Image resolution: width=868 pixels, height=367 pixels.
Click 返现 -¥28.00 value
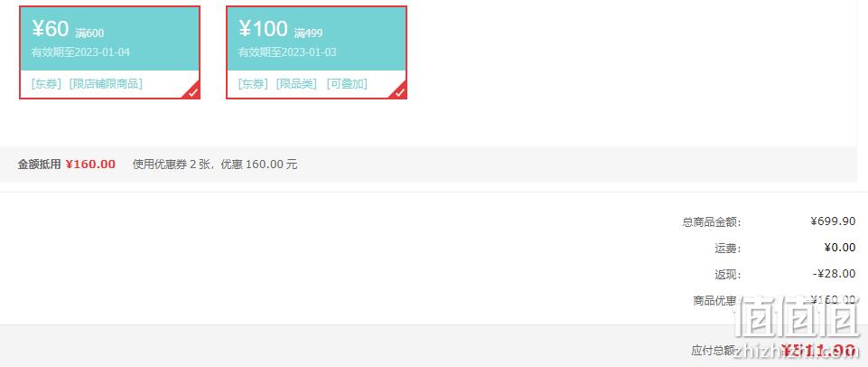pyautogui.click(x=835, y=274)
